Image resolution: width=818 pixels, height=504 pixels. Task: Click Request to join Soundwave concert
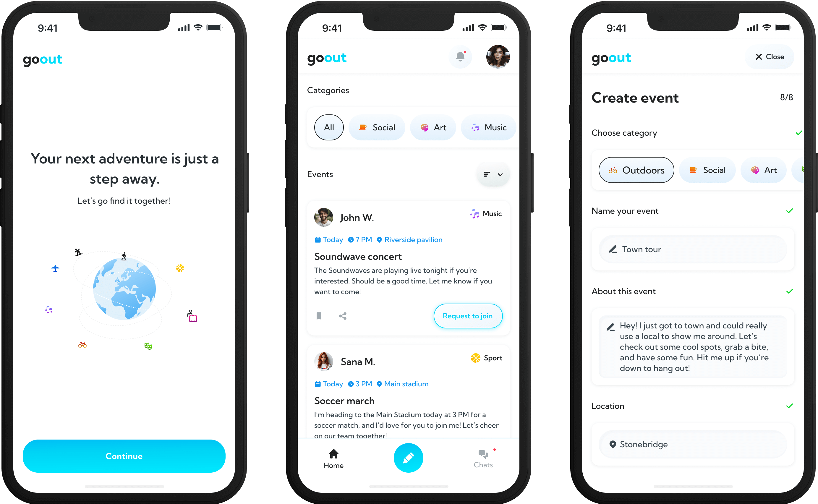pyautogui.click(x=467, y=316)
